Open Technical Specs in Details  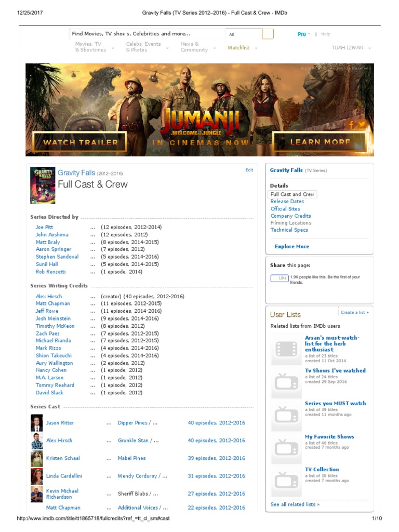pos(289,230)
